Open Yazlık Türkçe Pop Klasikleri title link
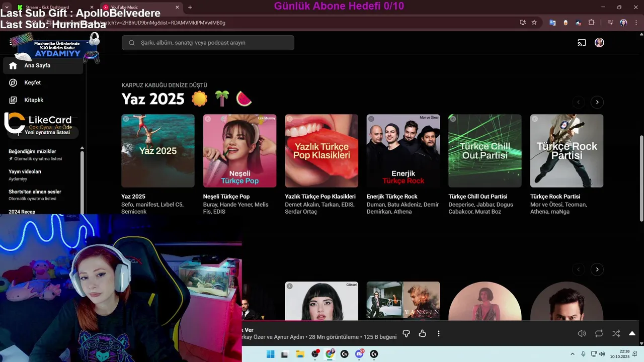This screenshot has width=644, height=362. click(320, 197)
